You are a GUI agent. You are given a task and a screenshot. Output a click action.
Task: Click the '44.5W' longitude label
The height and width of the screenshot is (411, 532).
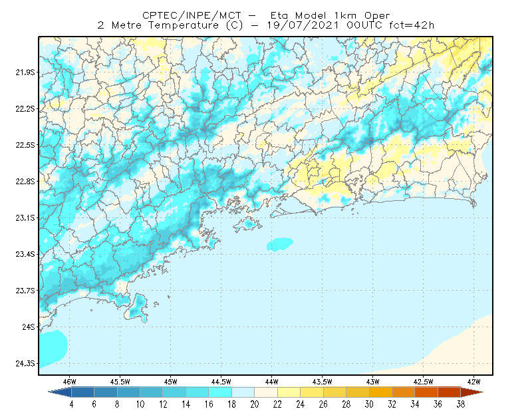221,382
